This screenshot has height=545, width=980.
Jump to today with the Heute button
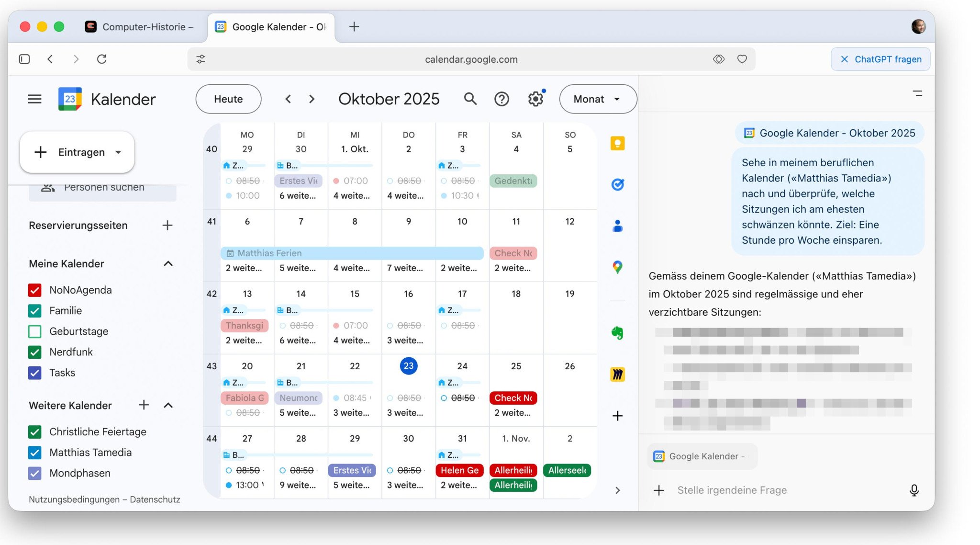click(x=228, y=99)
